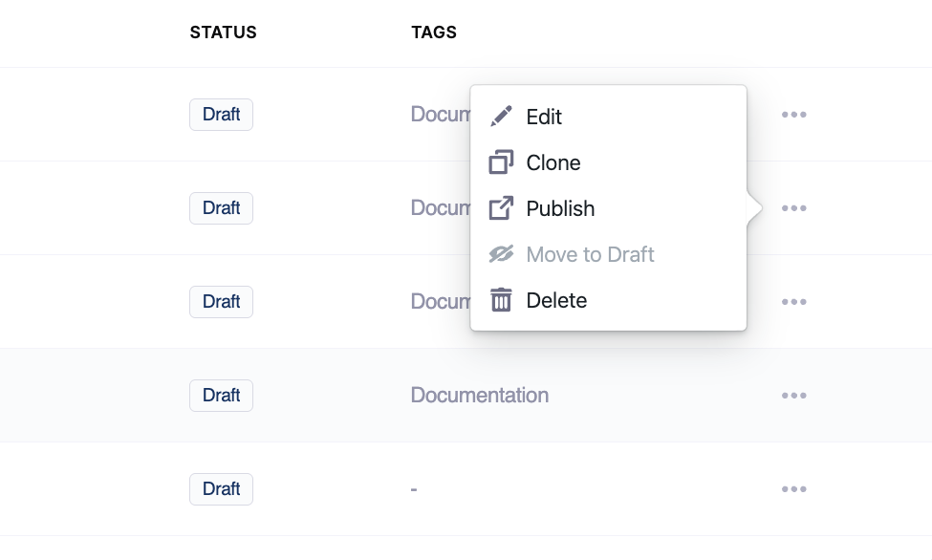Click the greyed-out Move to Draft option
This screenshot has width=932, height=560.
coord(590,254)
